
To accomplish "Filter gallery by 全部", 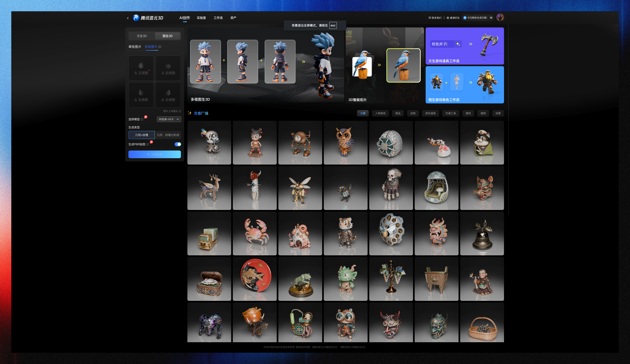I will 363,113.
